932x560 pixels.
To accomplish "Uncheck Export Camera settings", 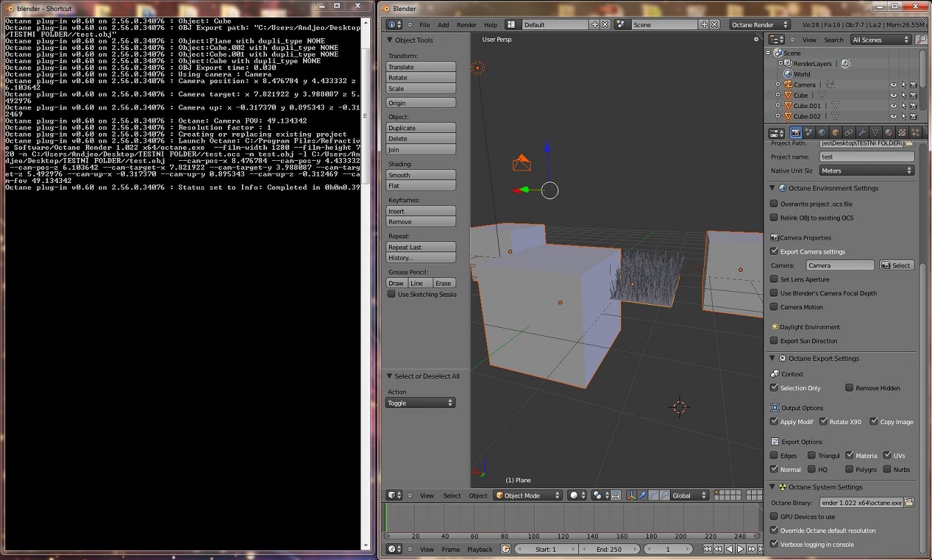I will tap(774, 252).
